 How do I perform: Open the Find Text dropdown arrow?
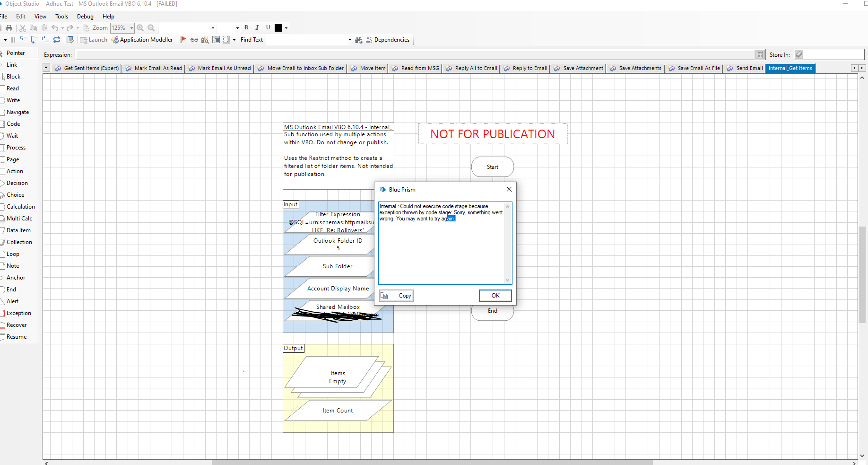click(x=350, y=40)
